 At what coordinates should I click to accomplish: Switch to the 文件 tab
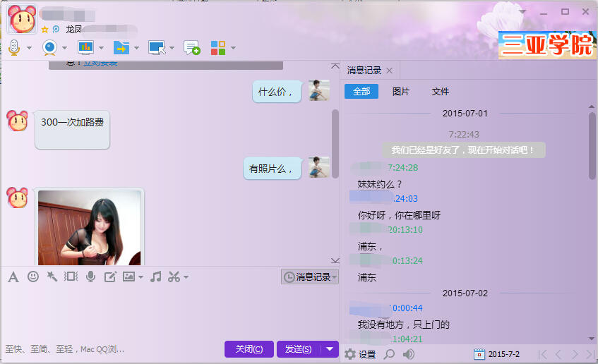(440, 92)
